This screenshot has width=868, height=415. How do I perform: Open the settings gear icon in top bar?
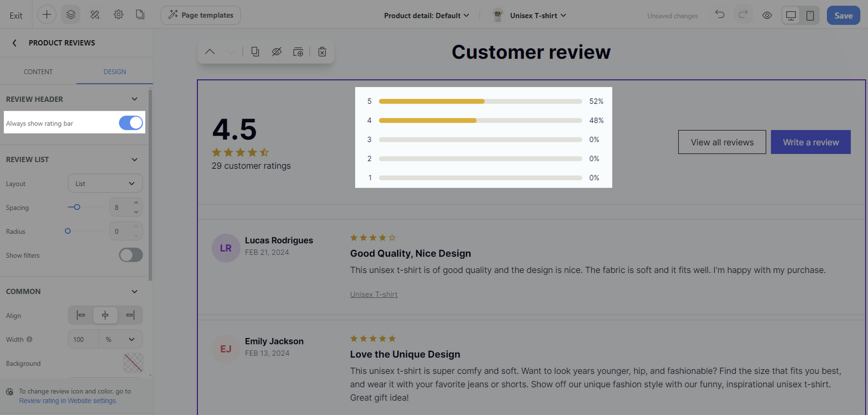click(118, 15)
